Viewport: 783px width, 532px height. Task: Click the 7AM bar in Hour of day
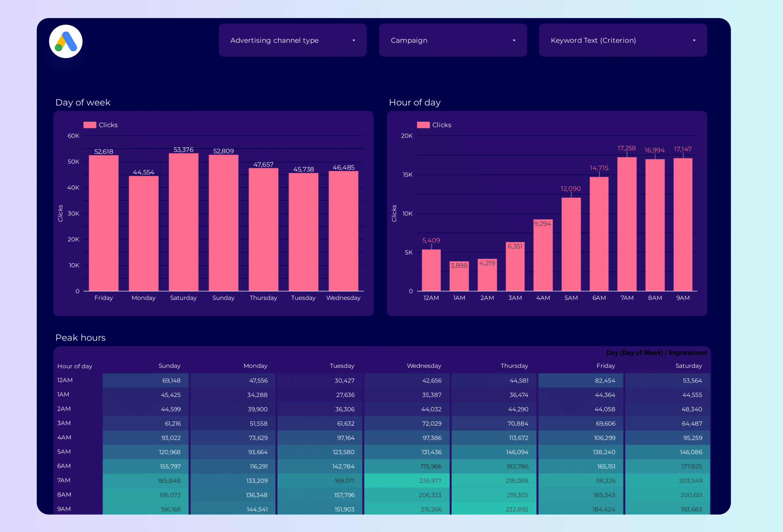[x=627, y=224]
